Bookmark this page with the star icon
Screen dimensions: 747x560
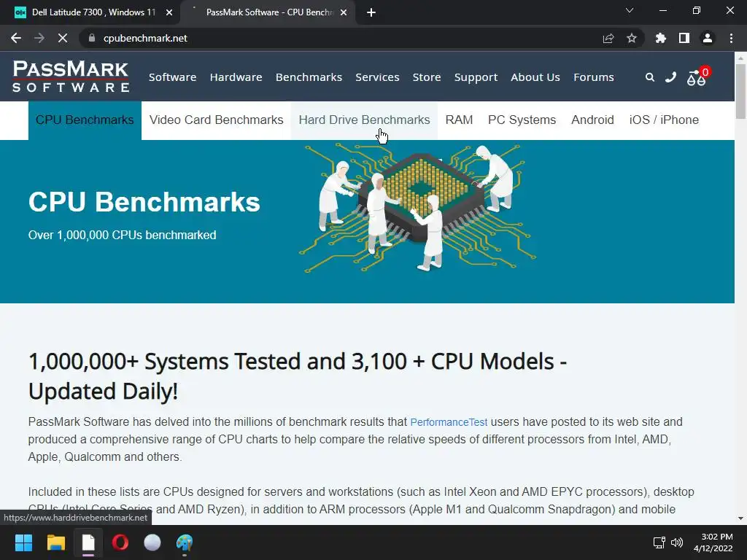tap(632, 38)
